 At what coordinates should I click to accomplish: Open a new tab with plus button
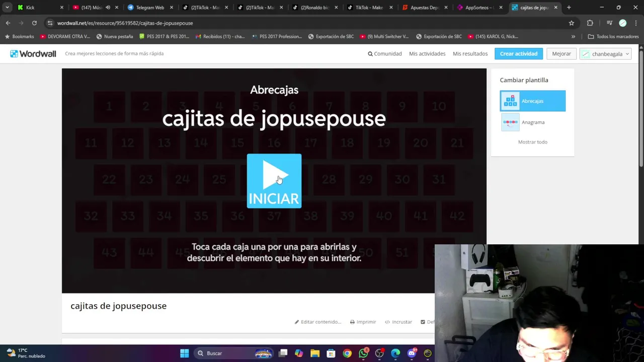(569, 8)
